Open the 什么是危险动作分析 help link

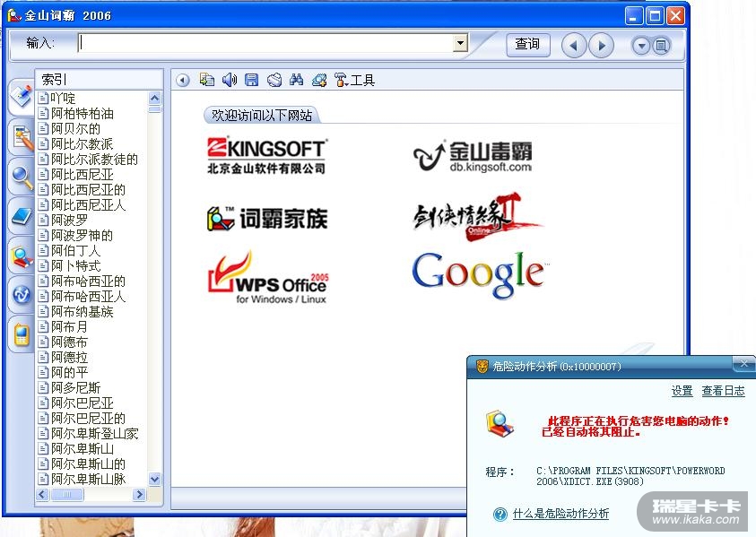[560, 514]
